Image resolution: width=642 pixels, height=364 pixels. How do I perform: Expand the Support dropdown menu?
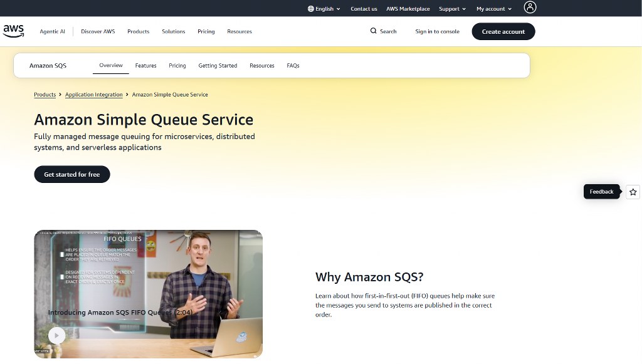453,9
